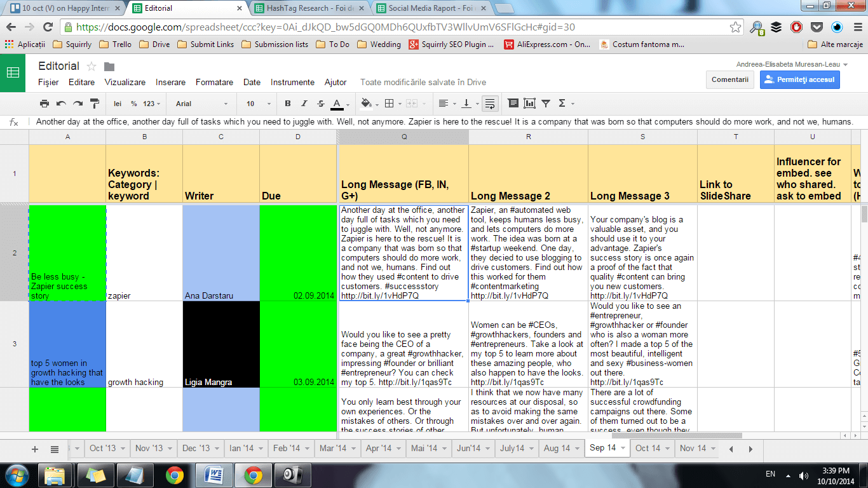Viewport: 868px width, 488px height.
Task: Open the 123 number formats dropdown
Action: (x=152, y=104)
